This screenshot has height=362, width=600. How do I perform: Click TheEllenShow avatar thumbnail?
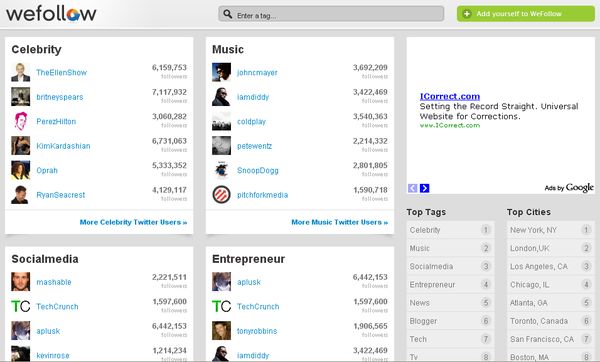pos(21,72)
